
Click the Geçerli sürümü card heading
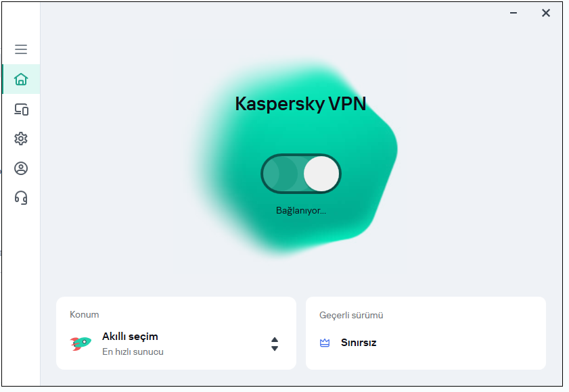[x=351, y=315]
